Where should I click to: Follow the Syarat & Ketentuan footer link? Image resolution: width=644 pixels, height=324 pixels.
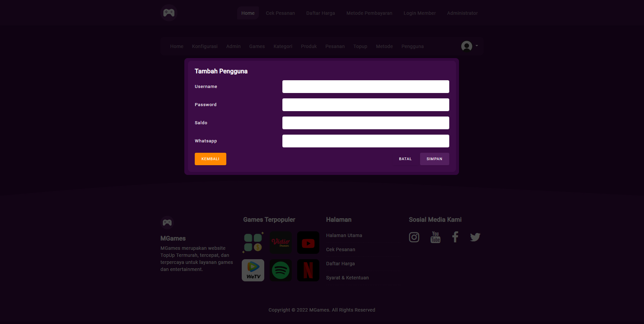(x=347, y=278)
